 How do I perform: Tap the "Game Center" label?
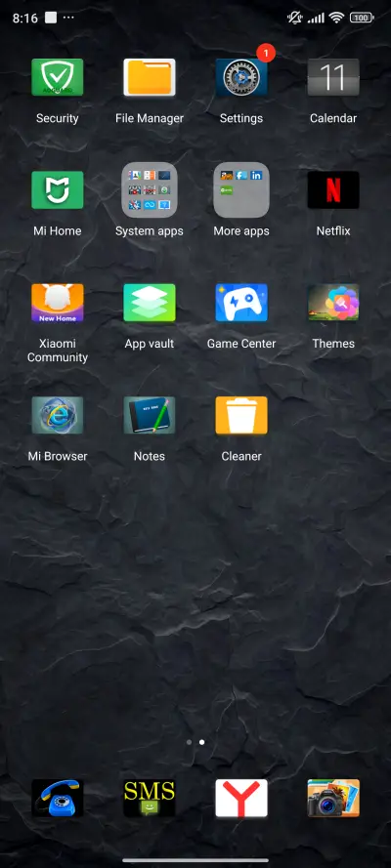pyautogui.click(x=241, y=344)
